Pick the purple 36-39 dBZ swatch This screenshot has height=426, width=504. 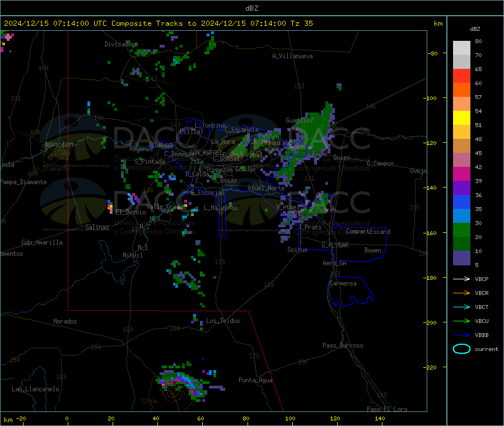pos(461,188)
